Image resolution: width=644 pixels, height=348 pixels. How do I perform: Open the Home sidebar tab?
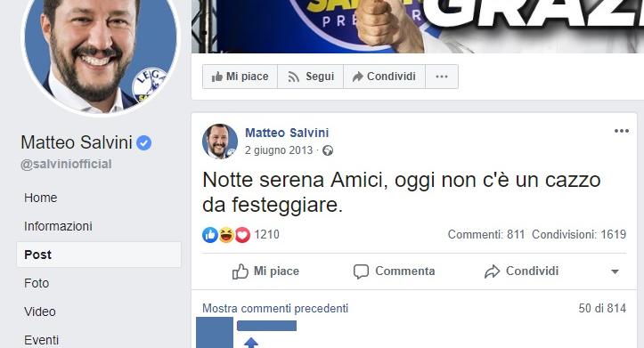coord(41,198)
